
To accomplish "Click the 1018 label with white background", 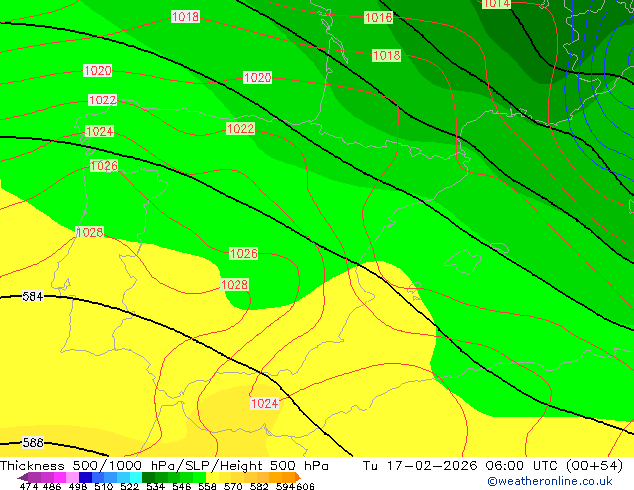I will click(185, 17).
